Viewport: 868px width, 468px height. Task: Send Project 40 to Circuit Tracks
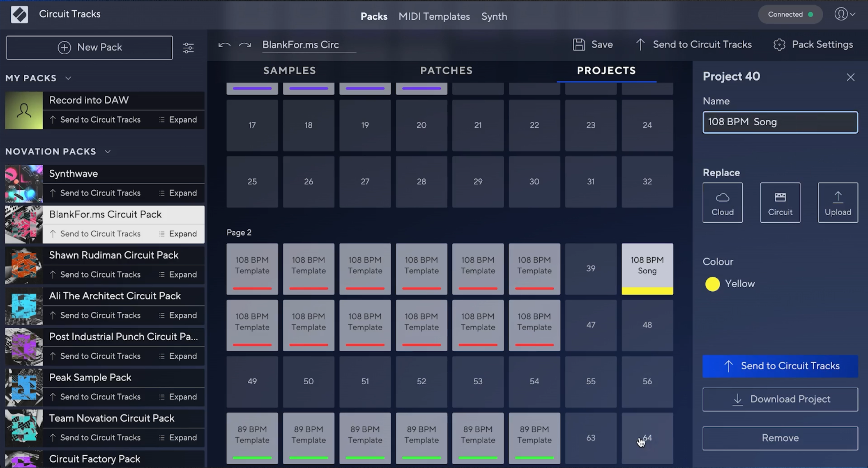click(780, 366)
